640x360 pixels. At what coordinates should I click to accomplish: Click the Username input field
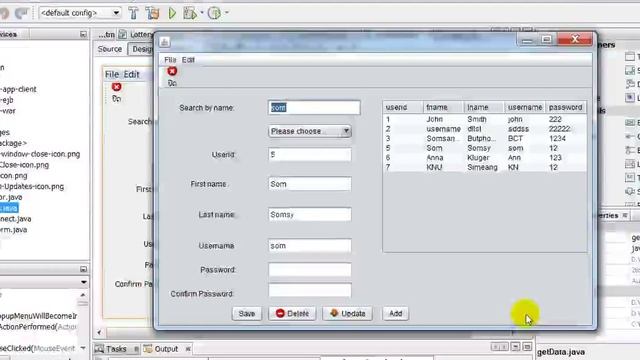click(310, 246)
